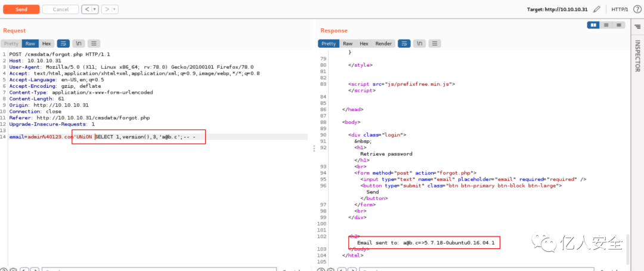Switch Request view to Pretty tab

point(11,44)
